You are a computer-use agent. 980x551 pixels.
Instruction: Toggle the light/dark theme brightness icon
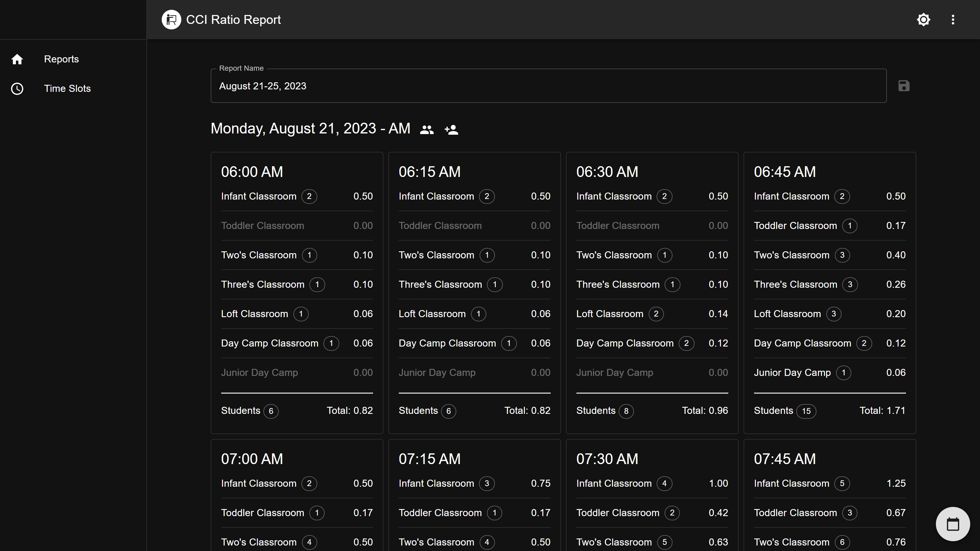(x=923, y=20)
